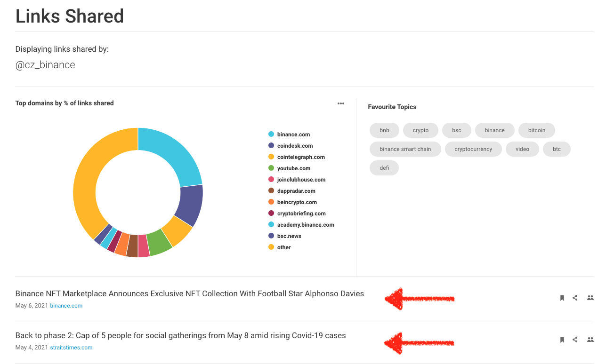Viewport: 606px width, 364px height.
Task: Click the blue binance.com legend swatch
Action: coord(271,134)
